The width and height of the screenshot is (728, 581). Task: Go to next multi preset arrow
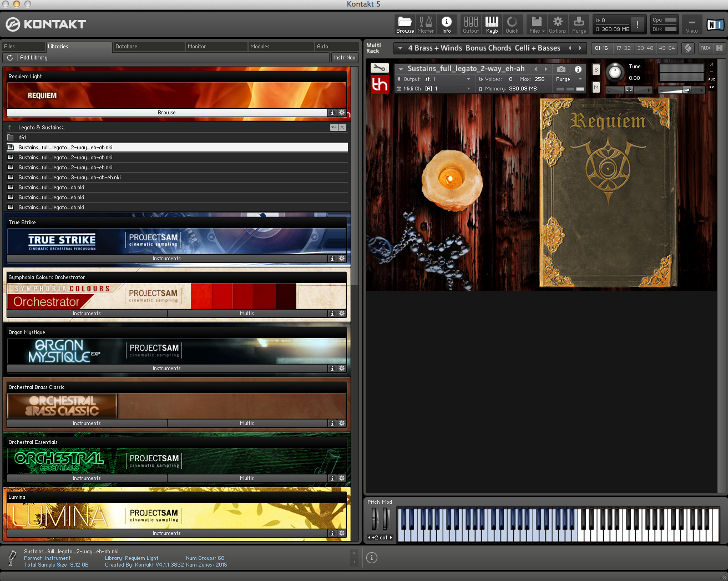pyautogui.click(x=580, y=48)
